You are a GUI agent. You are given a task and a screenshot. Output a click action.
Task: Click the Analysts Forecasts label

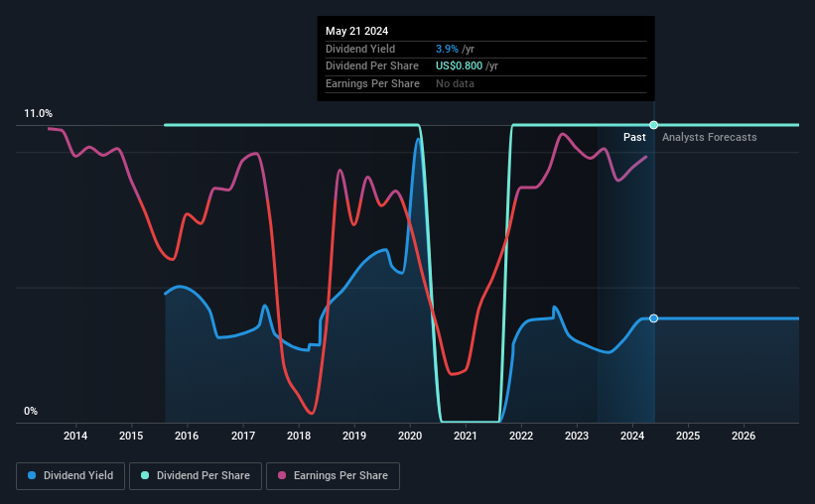[x=709, y=137]
